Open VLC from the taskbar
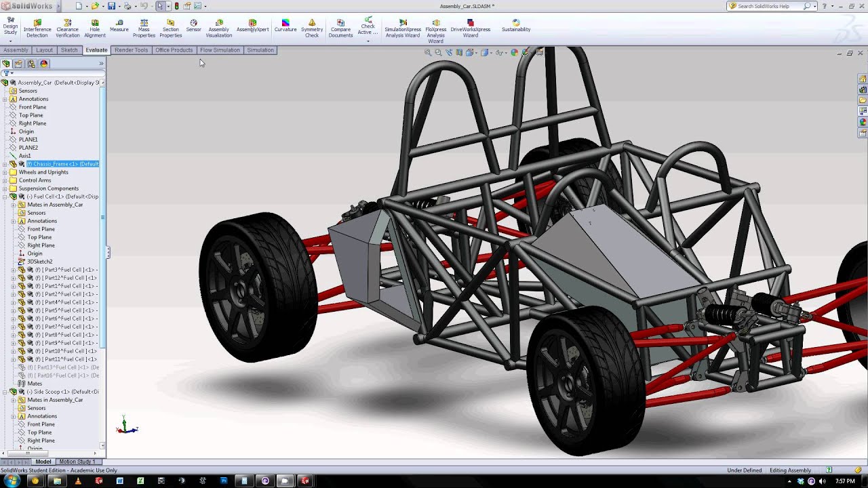 click(x=78, y=481)
